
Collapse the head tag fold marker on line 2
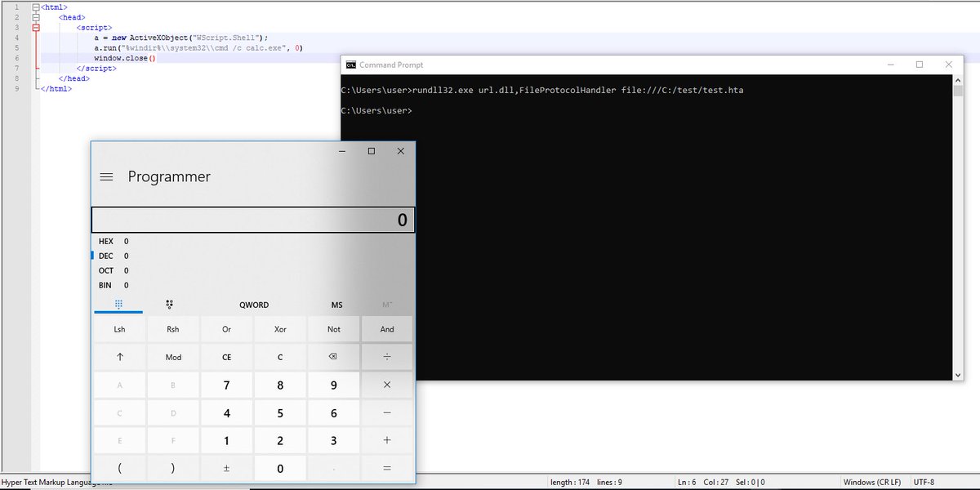click(x=35, y=17)
